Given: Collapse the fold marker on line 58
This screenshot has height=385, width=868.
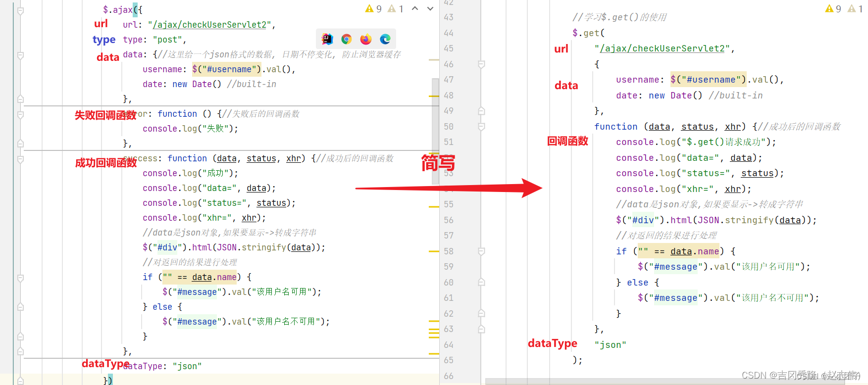Looking at the screenshot, I should [481, 251].
